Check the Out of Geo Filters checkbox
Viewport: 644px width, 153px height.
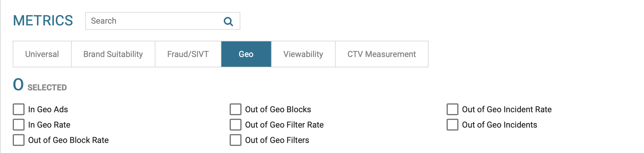(236, 140)
